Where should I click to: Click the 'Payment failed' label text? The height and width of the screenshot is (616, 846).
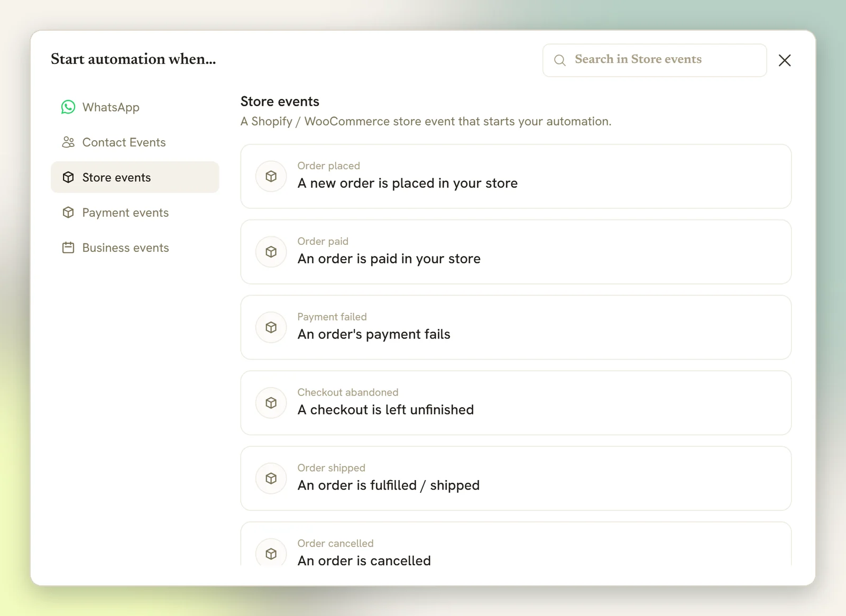coord(332,317)
